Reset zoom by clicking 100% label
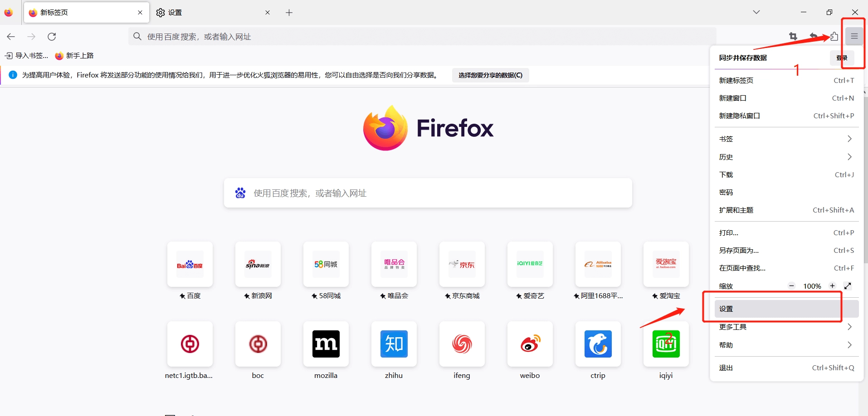This screenshot has height=416, width=868. 812,286
